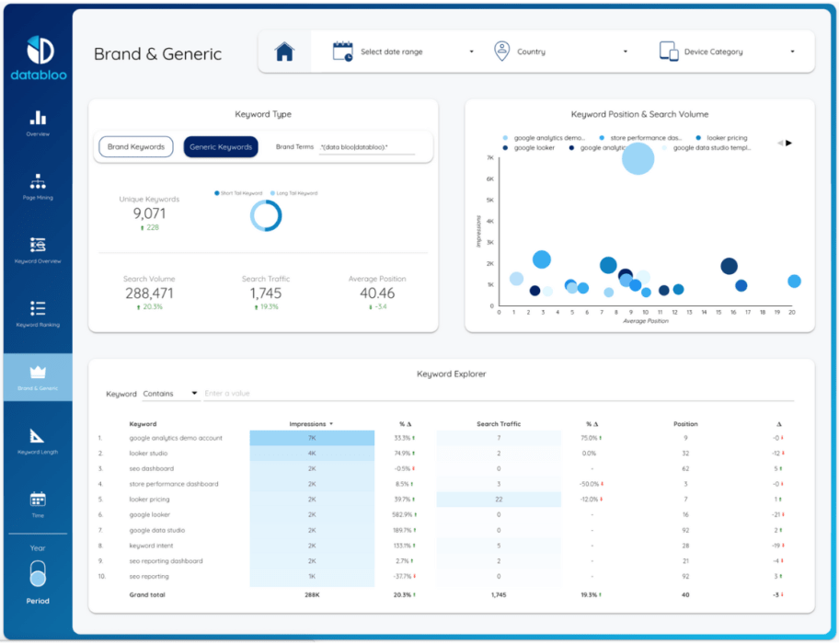Image resolution: width=839 pixels, height=644 pixels.
Task: Click the databloo logo
Action: click(x=39, y=58)
